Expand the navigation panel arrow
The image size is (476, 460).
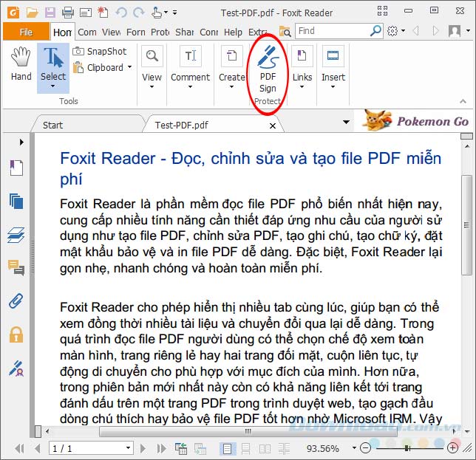21,142
